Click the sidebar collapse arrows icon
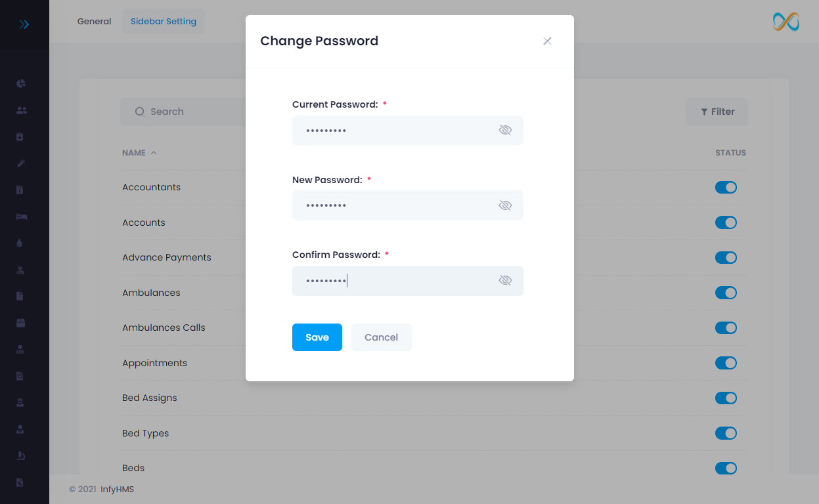Screen dimensions: 819x504 tap(24, 24)
